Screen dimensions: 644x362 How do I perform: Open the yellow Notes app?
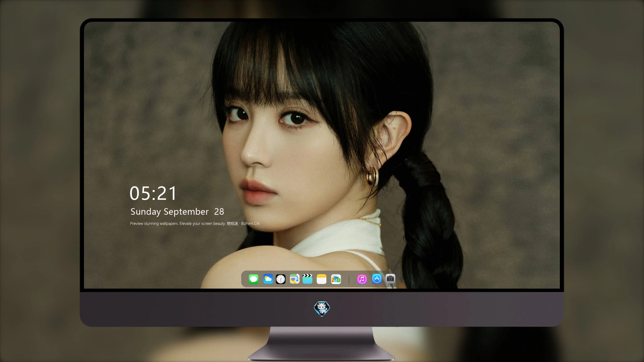[x=321, y=279]
